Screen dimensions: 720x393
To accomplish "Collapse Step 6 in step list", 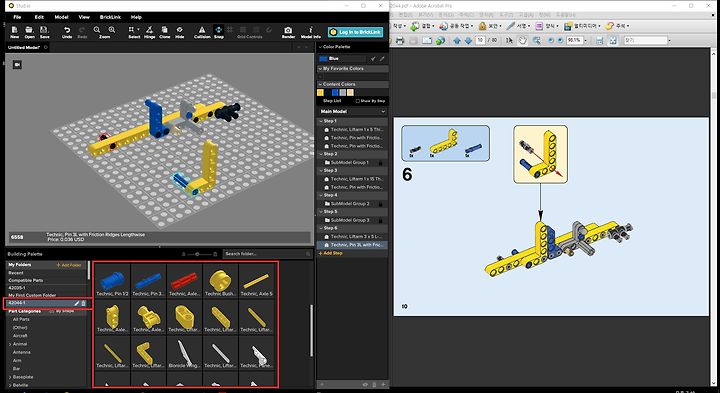I will 321,228.
